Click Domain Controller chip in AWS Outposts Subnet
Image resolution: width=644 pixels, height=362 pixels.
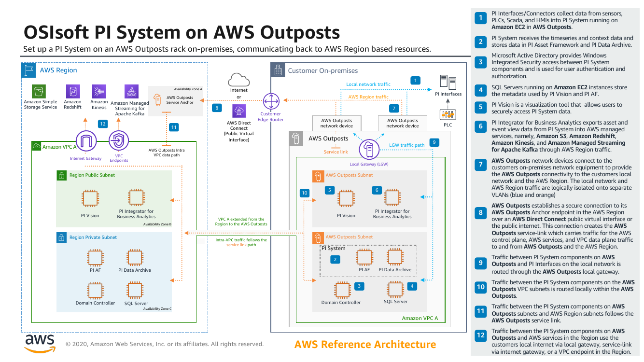point(343,290)
